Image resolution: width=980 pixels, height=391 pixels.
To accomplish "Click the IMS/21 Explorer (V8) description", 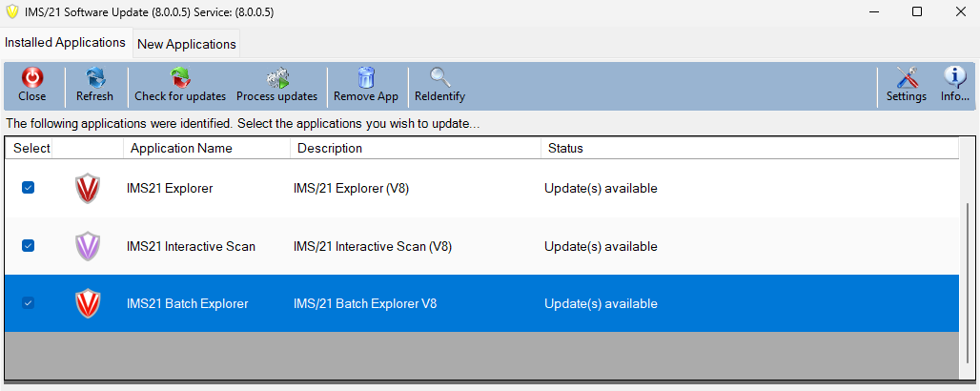I will [x=351, y=188].
